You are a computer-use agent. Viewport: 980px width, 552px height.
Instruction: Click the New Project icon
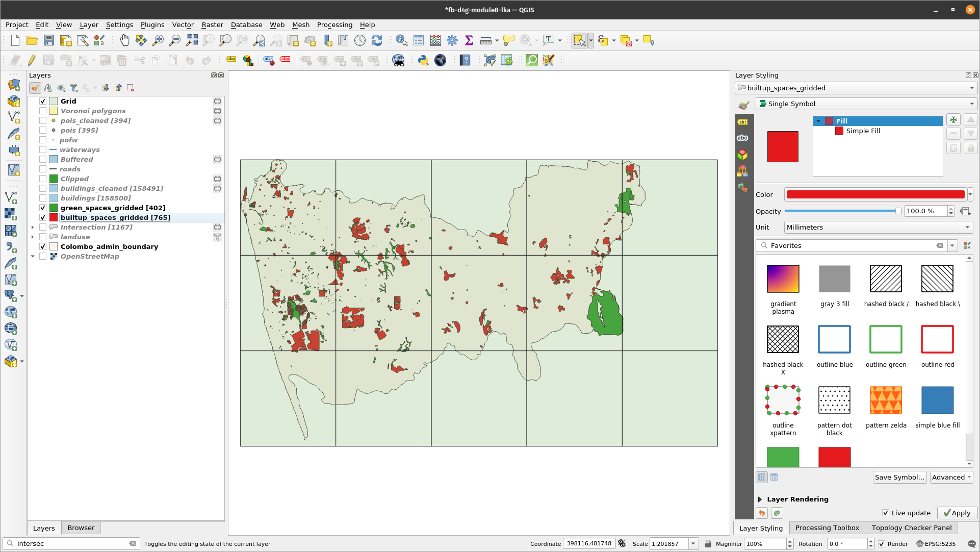[x=15, y=41]
